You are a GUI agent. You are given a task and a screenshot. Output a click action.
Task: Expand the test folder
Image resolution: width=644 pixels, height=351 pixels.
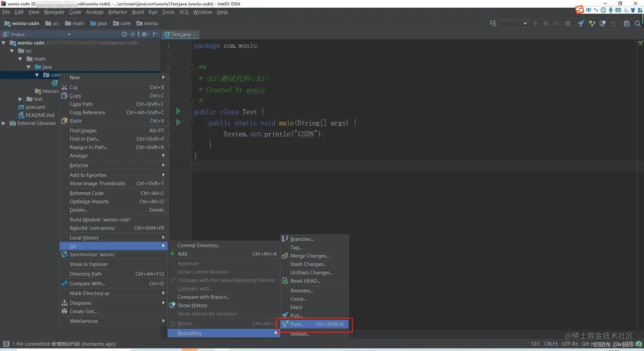(20, 99)
